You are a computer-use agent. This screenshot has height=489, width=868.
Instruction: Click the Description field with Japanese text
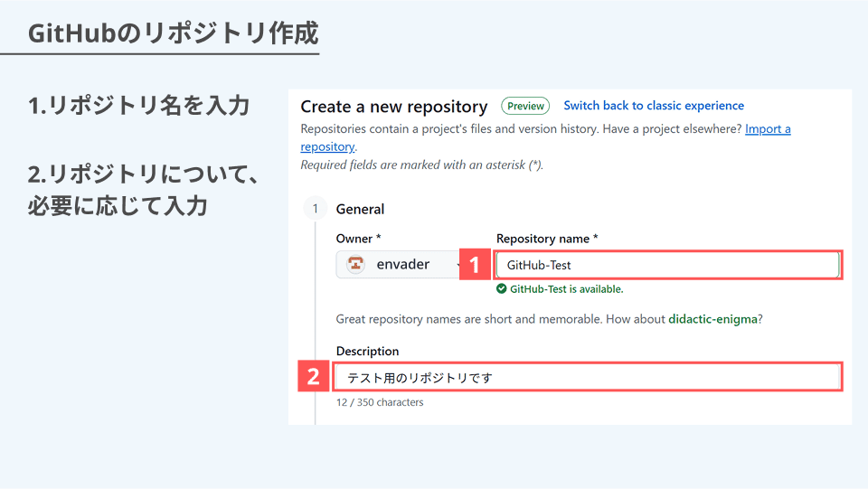(x=588, y=377)
